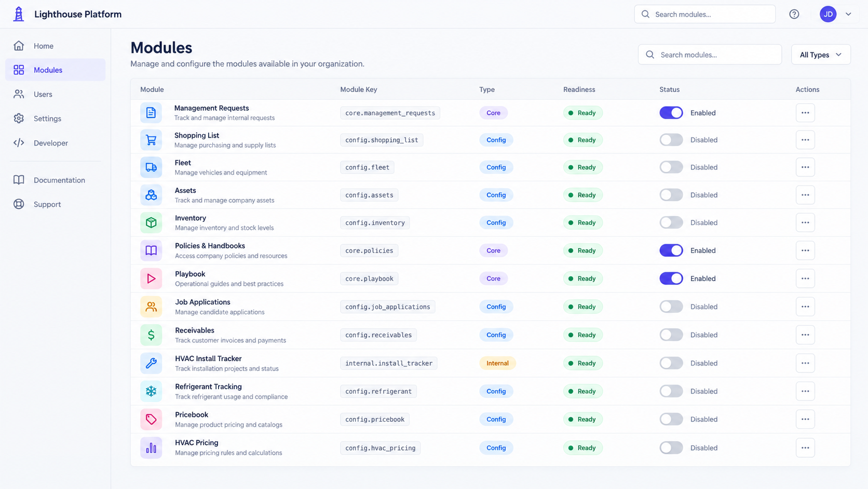Click the Refrigerant Tracking snowflake icon

tap(151, 391)
